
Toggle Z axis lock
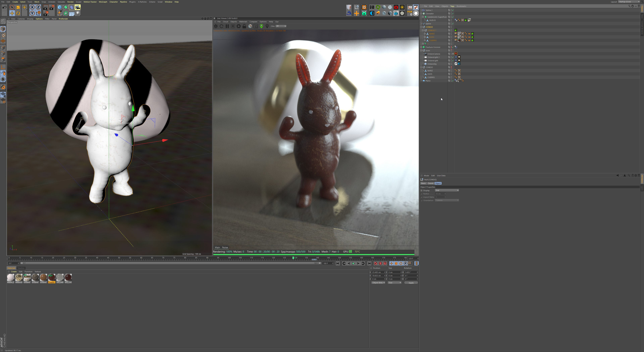[38, 7]
